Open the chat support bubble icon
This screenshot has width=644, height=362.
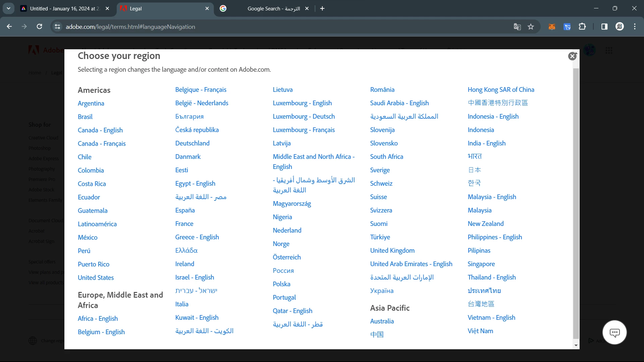(614, 333)
